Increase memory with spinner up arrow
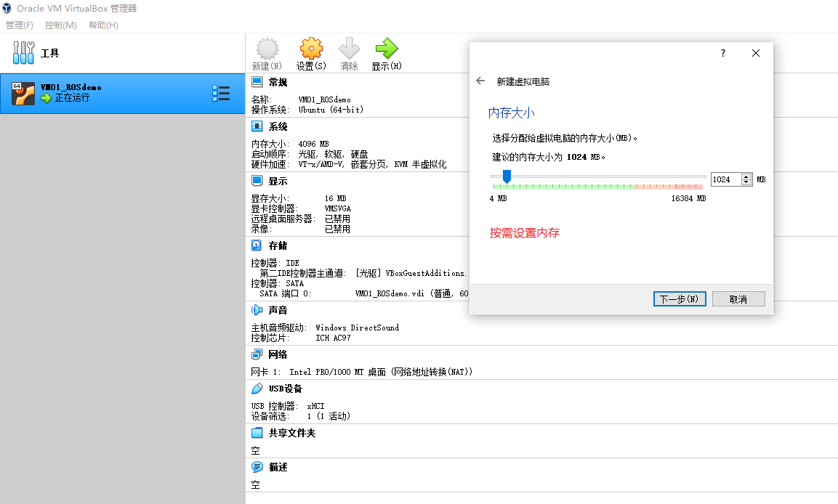838x504 pixels. pos(746,176)
